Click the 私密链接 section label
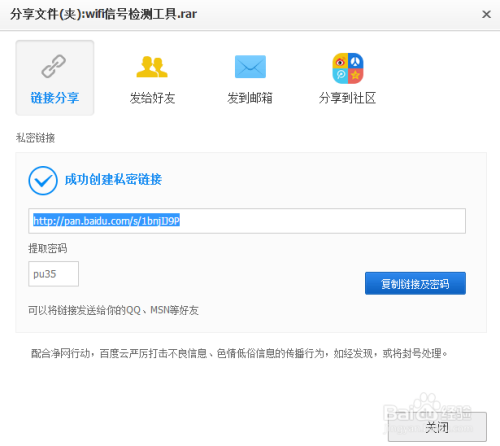 pos(35,138)
